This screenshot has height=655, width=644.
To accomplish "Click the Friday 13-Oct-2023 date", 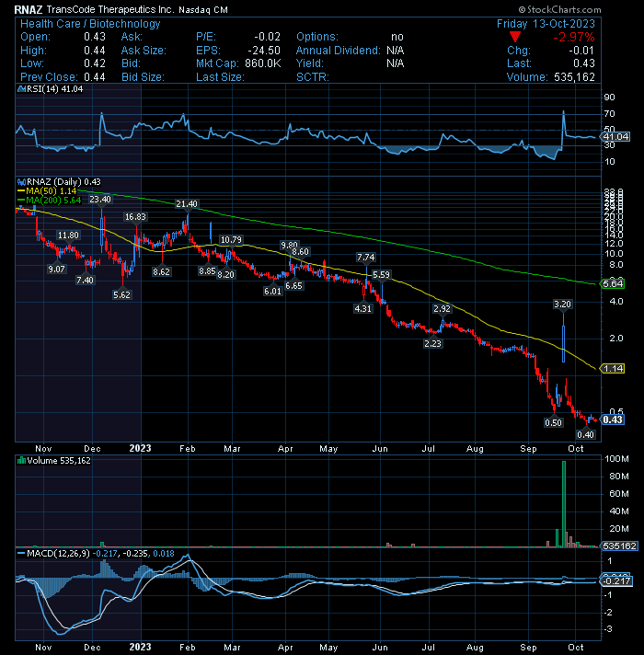I will [546, 24].
